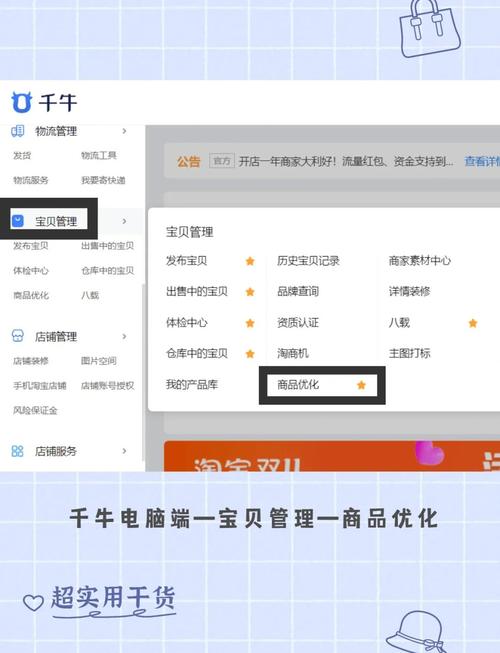This screenshot has height=653, width=500.
Task: Select 出售中的宝贝 in the popup menu
Action: point(197,292)
